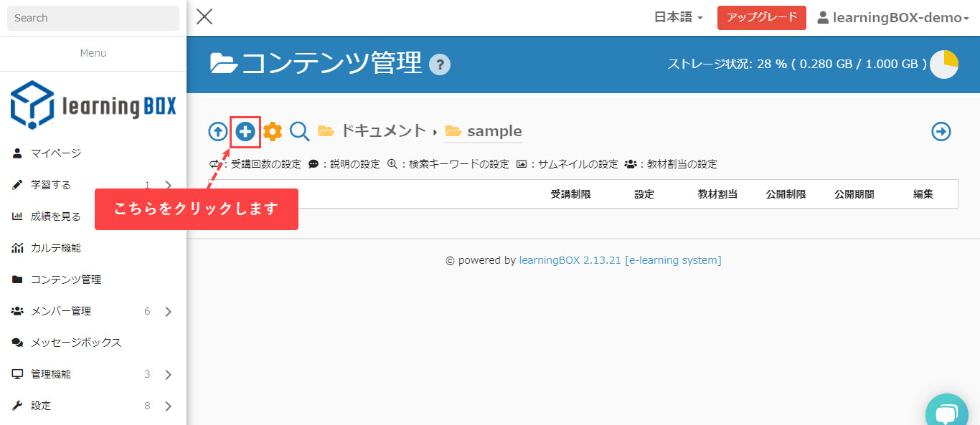Click the blue plus add-content icon
Screen dimensions: 980x425
[245, 131]
